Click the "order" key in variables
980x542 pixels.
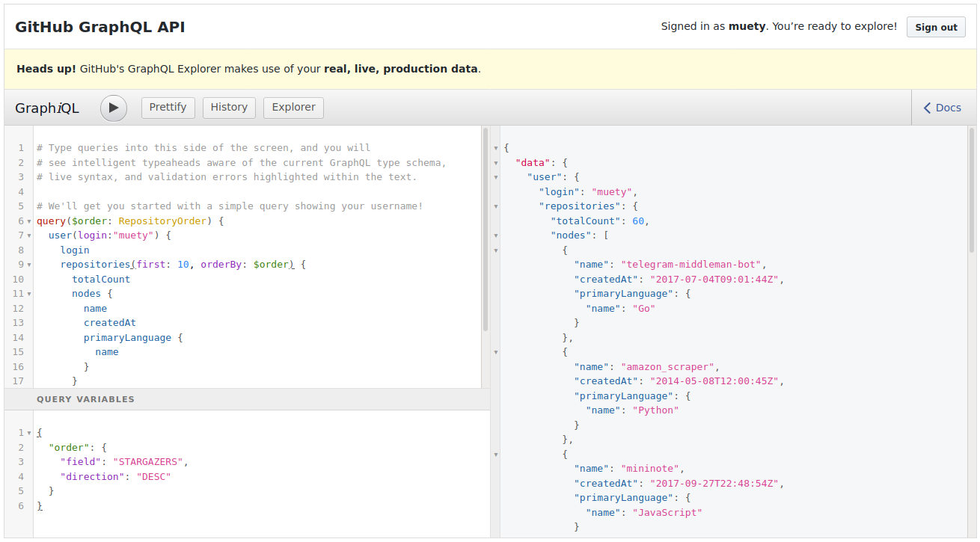69,447
